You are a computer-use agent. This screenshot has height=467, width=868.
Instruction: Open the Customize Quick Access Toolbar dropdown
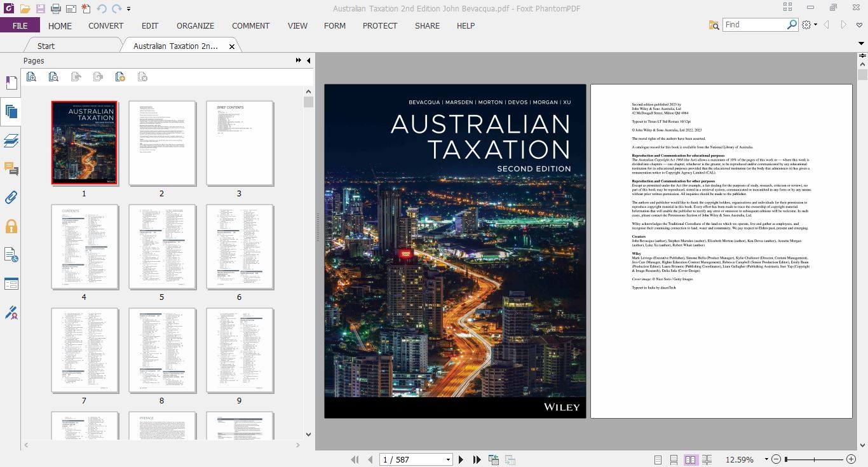[x=129, y=9]
